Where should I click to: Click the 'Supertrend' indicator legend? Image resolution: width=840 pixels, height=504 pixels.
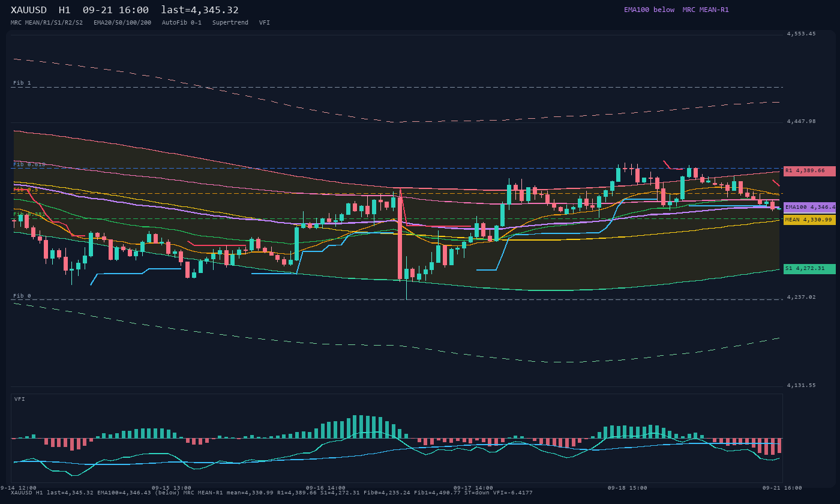point(230,23)
